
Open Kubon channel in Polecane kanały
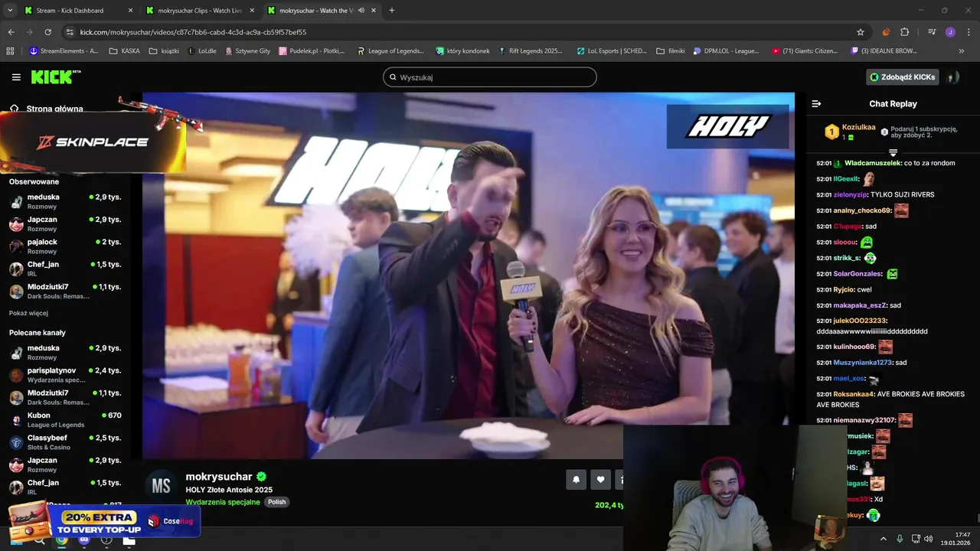(65, 420)
